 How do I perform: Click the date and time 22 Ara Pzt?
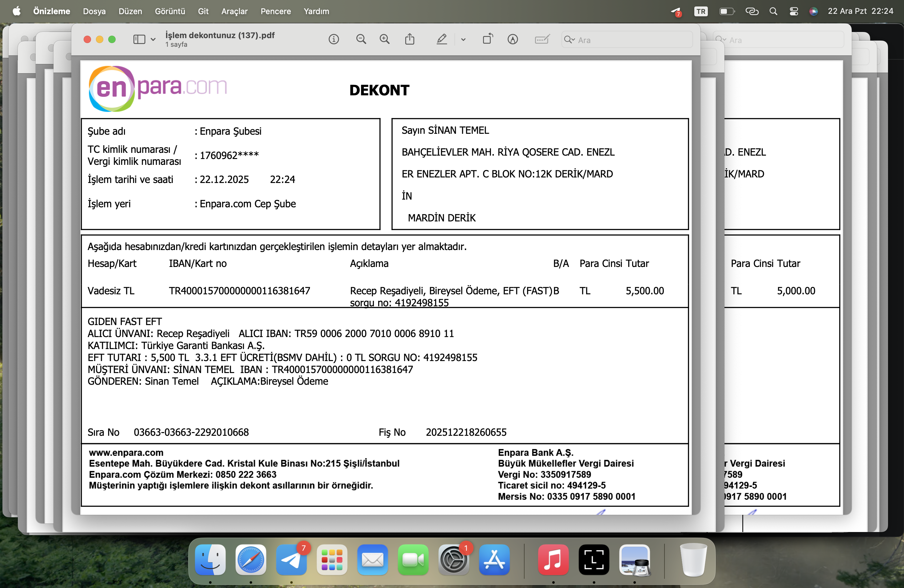point(860,11)
